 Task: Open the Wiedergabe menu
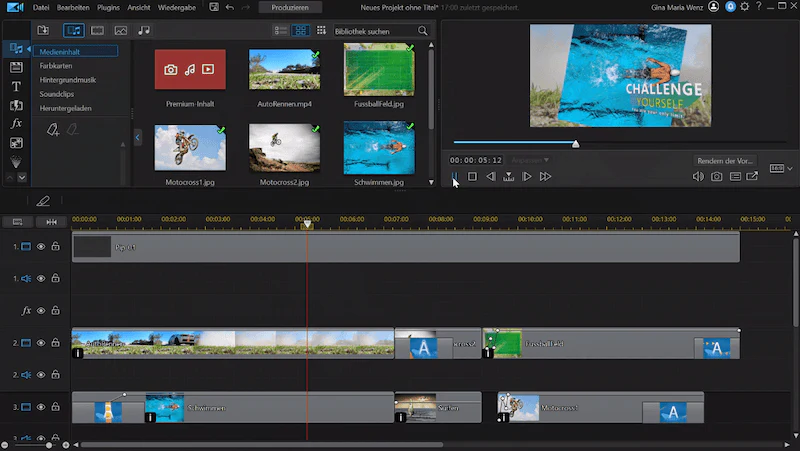click(177, 8)
